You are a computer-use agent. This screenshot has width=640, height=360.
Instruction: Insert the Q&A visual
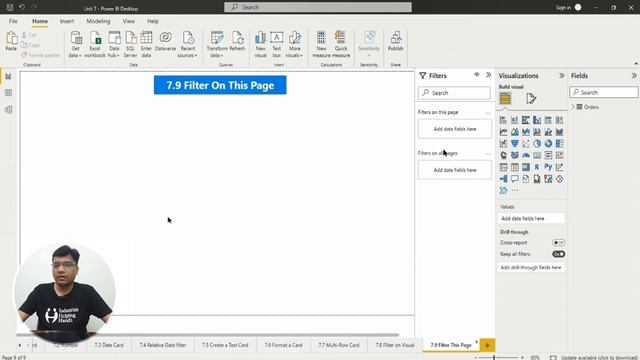(515, 179)
